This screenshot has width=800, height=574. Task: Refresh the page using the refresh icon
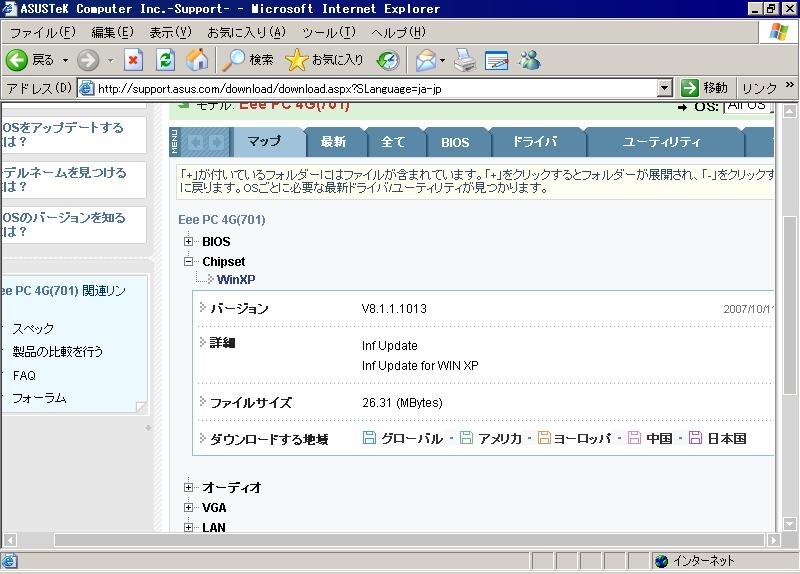point(165,60)
